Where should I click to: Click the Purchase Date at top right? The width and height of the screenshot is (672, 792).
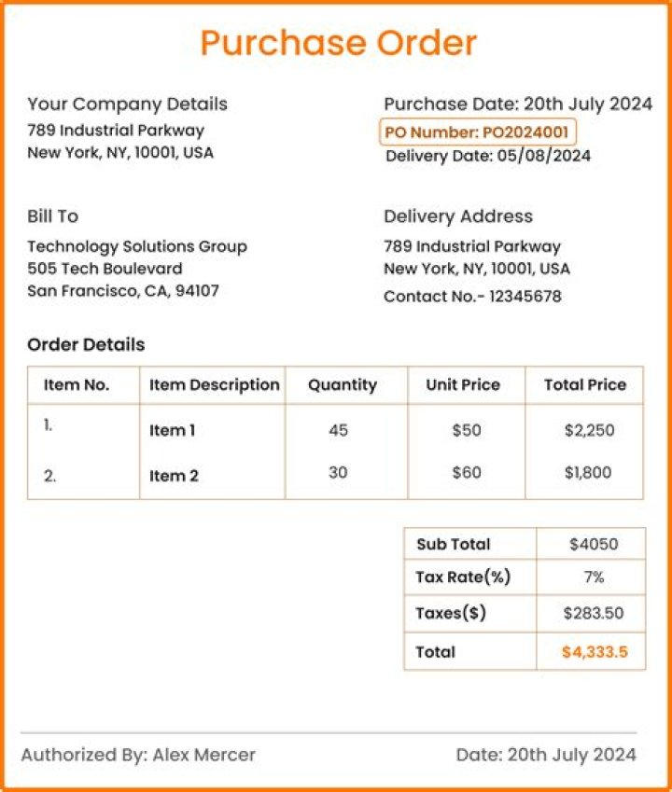point(518,104)
